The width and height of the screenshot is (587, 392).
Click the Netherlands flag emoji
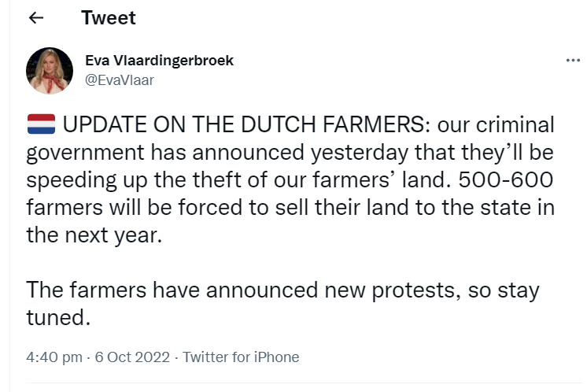tap(41, 124)
